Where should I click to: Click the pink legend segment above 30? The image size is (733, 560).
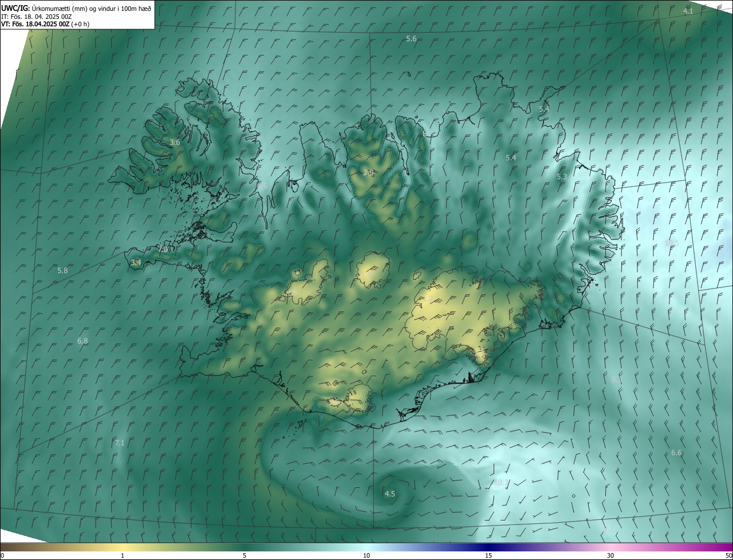coord(610,547)
